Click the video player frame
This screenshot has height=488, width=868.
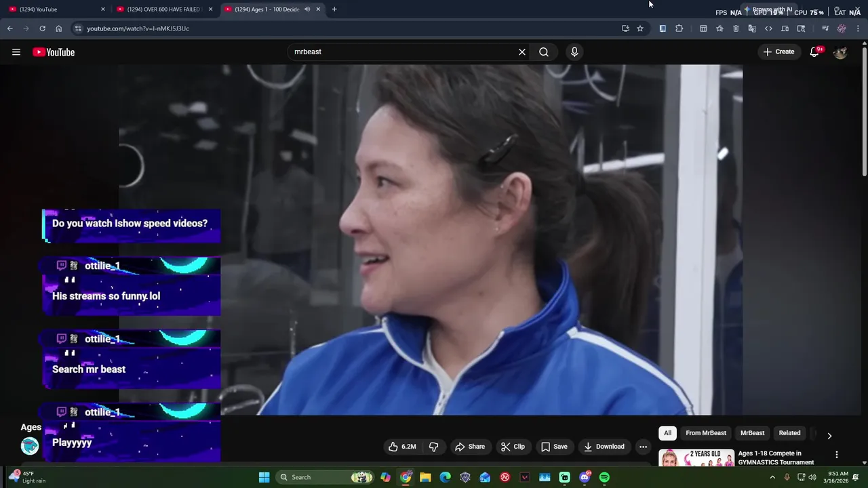click(431, 240)
